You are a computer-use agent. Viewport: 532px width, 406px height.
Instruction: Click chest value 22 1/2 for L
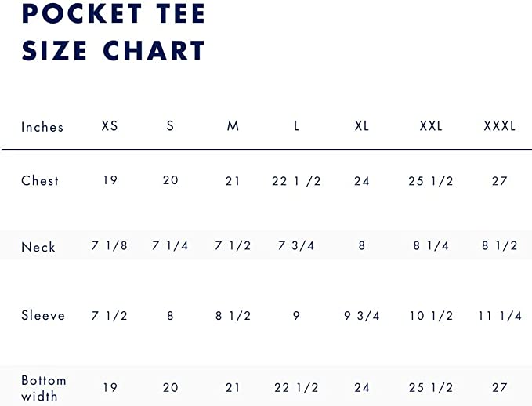296,181
